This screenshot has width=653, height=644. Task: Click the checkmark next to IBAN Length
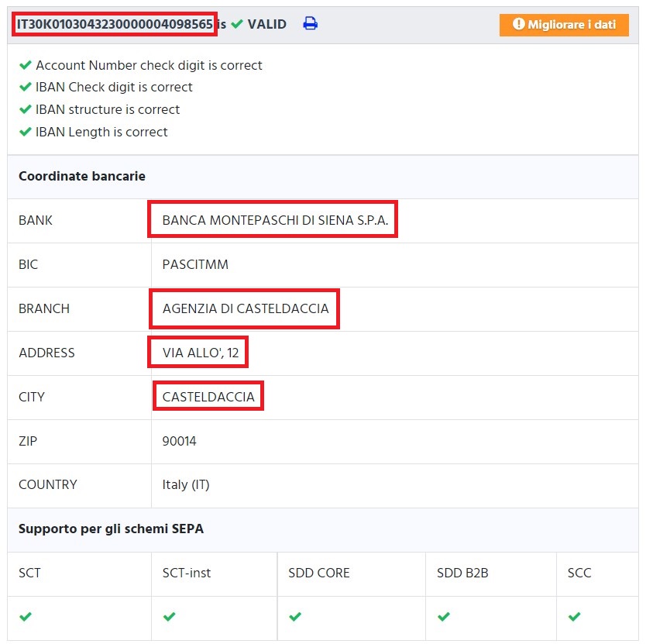click(x=26, y=132)
